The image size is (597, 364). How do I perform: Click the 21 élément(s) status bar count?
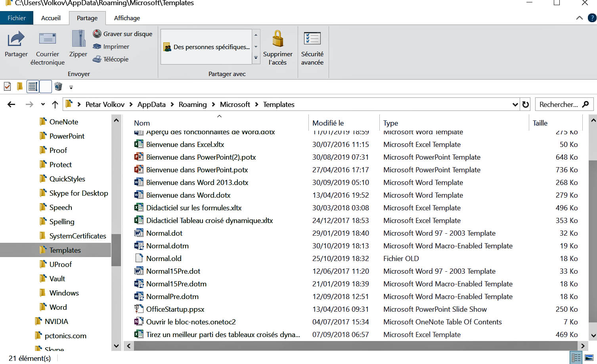tap(30, 358)
